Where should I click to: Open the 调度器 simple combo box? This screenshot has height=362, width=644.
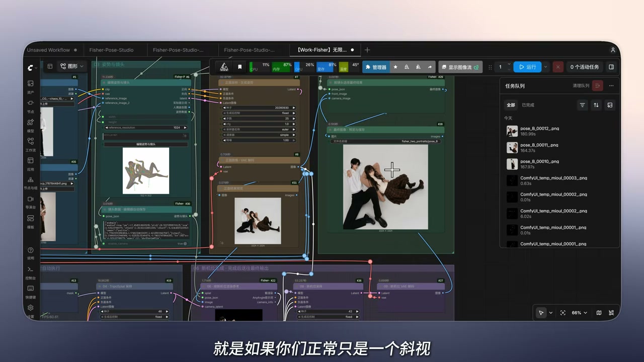(259, 135)
